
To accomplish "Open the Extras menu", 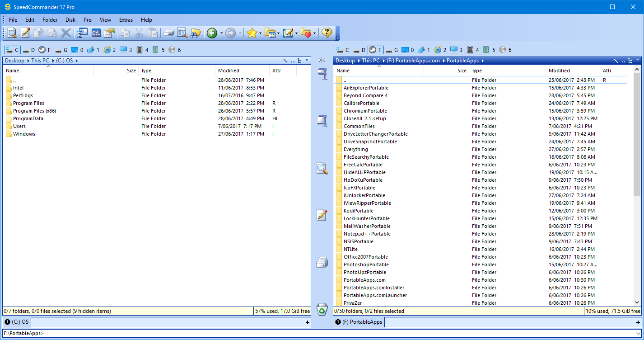I will pos(126,20).
